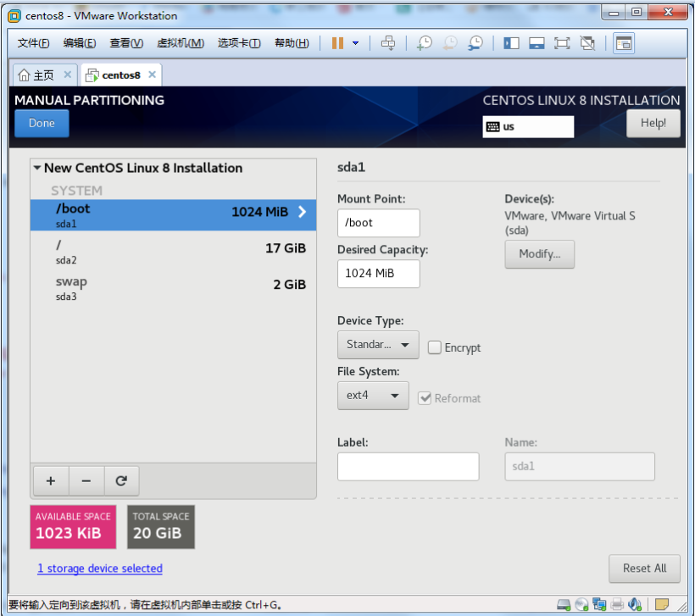Enable the Encrypt checkbox
695x616 pixels.
point(435,347)
